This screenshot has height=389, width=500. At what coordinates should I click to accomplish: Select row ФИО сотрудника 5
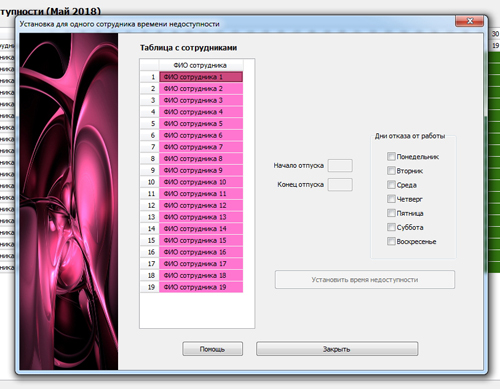pyautogui.click(x=201, y=124)
